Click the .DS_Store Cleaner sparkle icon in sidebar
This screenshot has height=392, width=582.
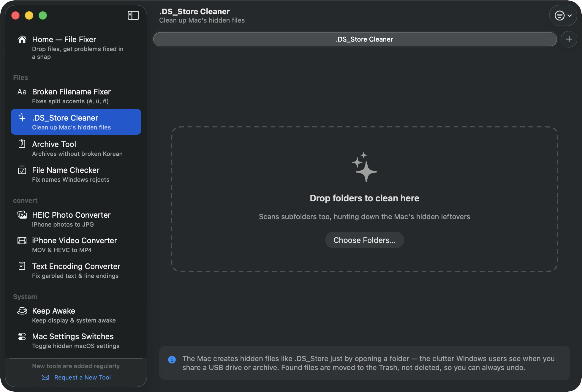pos(22,118)
